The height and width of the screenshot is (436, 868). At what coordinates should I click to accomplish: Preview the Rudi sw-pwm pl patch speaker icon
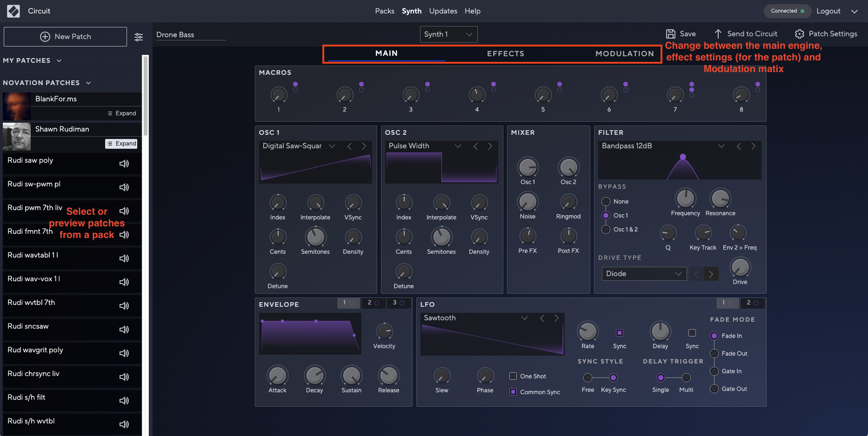(124, 187)
